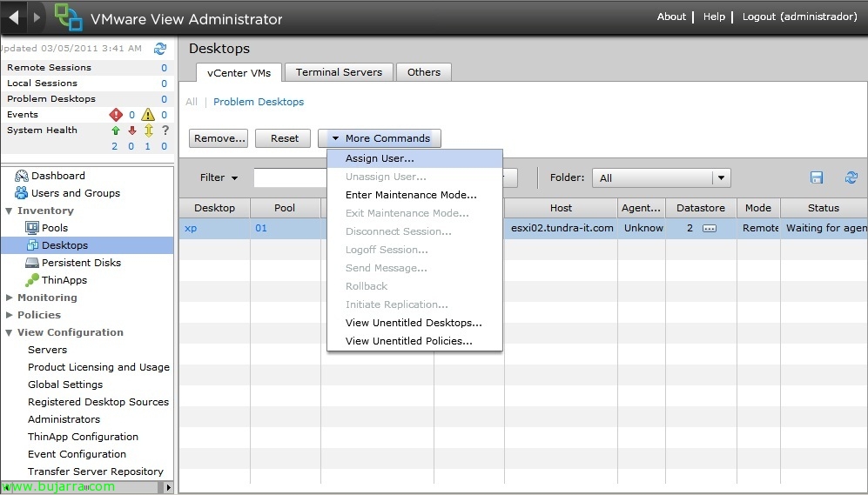Refresh the status panel next to update time
Viewport: 868px width, 495px height.
coord(160,49)
